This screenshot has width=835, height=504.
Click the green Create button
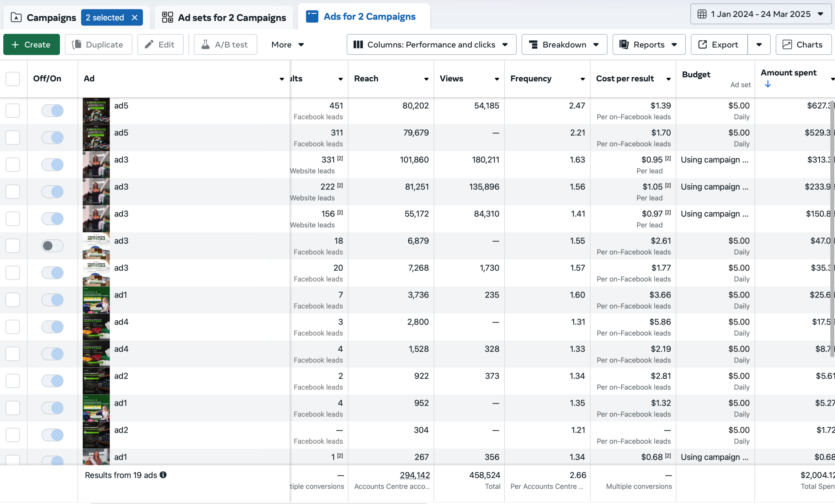pos(32,44)
